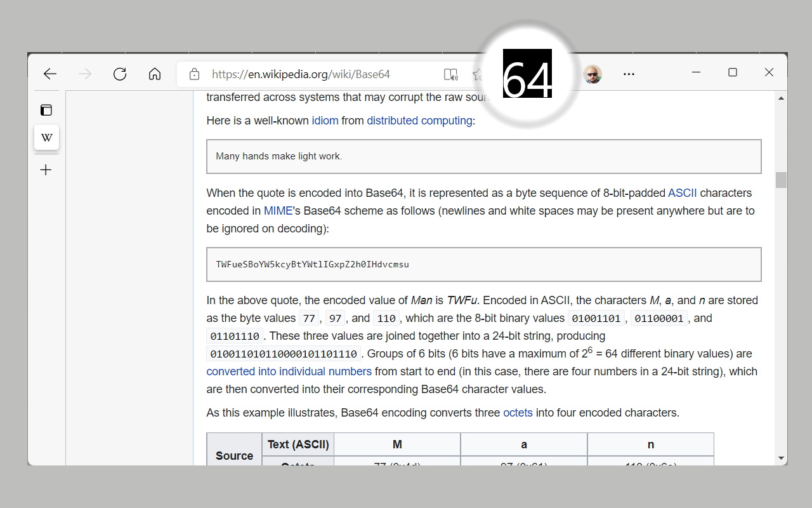Screen dimensions: 812x508
Task: Click the vertical scrollbar thumb
Action: point(781,180)
